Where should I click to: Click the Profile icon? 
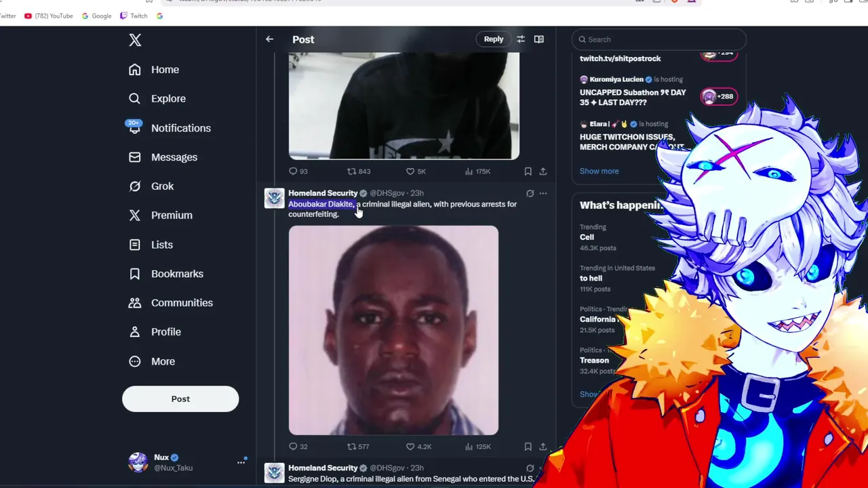point(135,332)
